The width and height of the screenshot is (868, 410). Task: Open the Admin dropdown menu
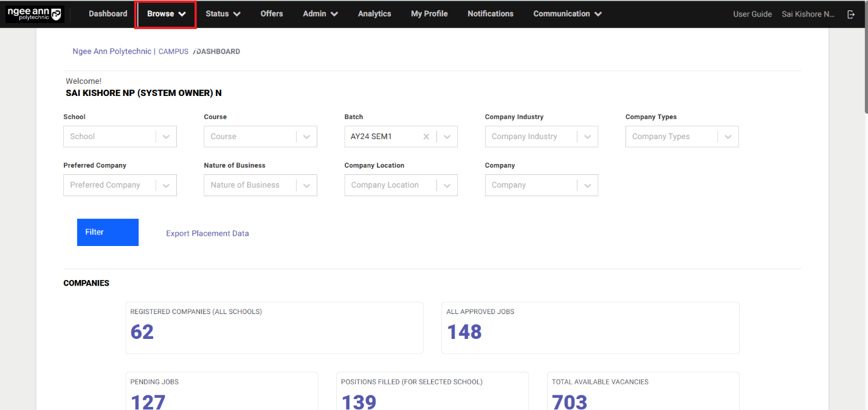[x=320, y=14]
